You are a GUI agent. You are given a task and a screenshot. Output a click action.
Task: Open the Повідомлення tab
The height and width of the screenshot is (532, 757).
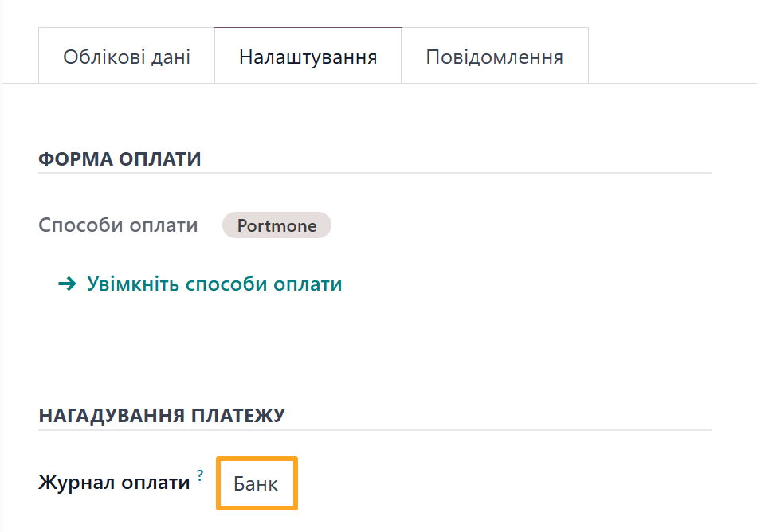[495, 55]
